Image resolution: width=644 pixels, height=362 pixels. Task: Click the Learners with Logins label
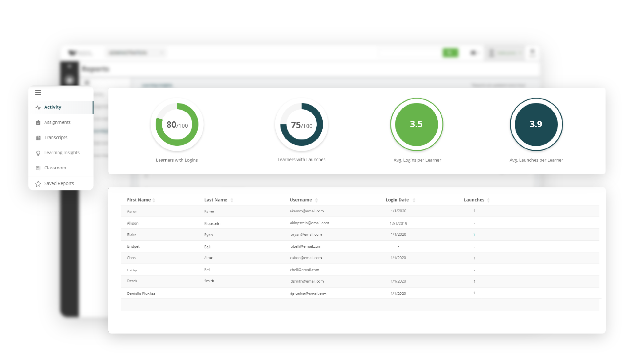tap(177, 160)
